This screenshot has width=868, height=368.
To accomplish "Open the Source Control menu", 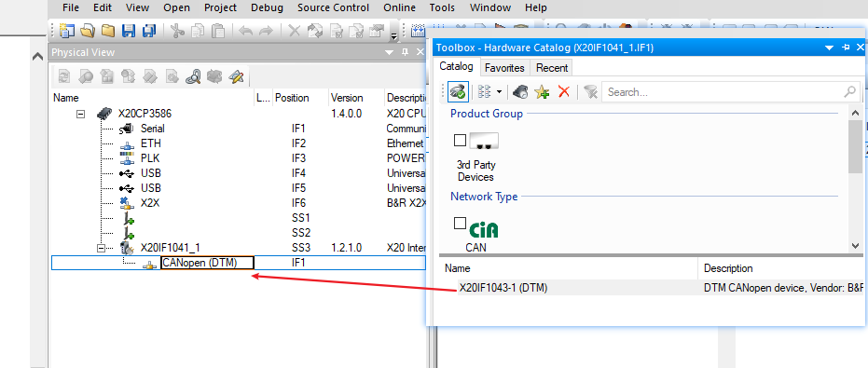I will pos(333,7).
